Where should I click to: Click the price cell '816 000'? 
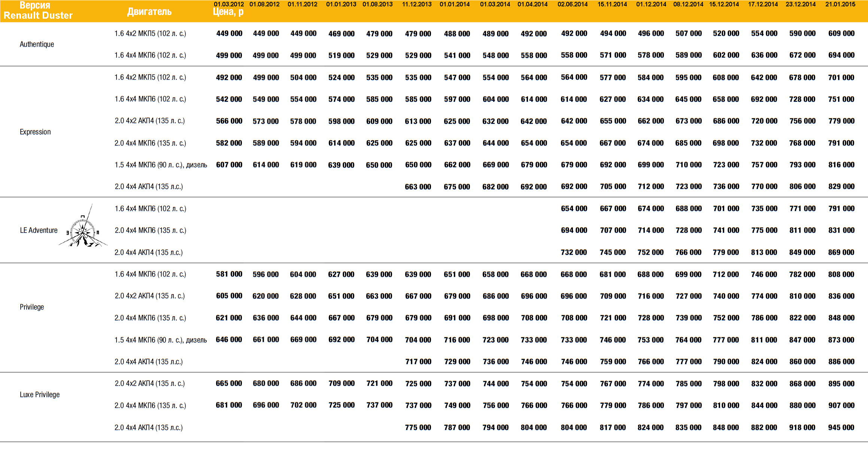click(x=841, y=165)
